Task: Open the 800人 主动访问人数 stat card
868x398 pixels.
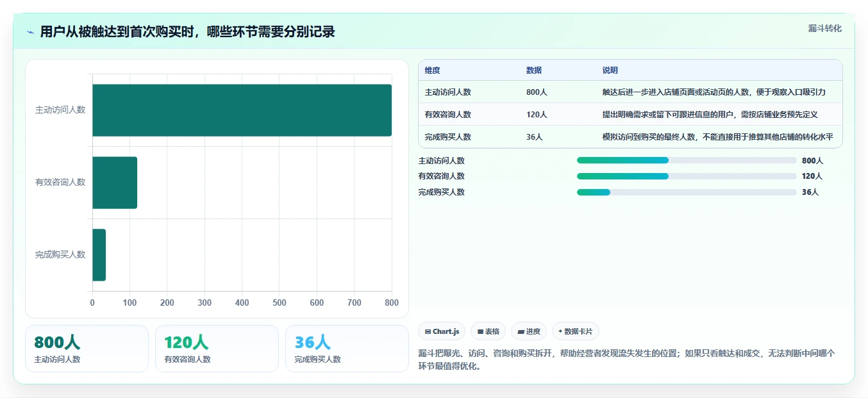Action: pyautogui.click(x=87, y=349)
